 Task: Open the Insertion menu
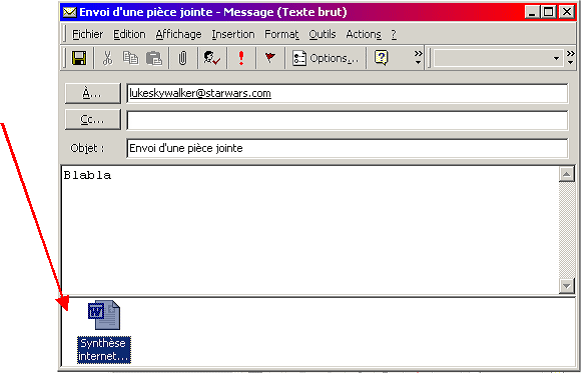(233, 34)
